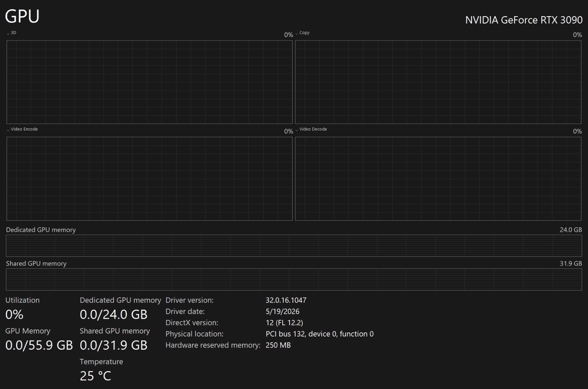
Task: Expand the Video Decode engine selector
Action: pos(311,129)
